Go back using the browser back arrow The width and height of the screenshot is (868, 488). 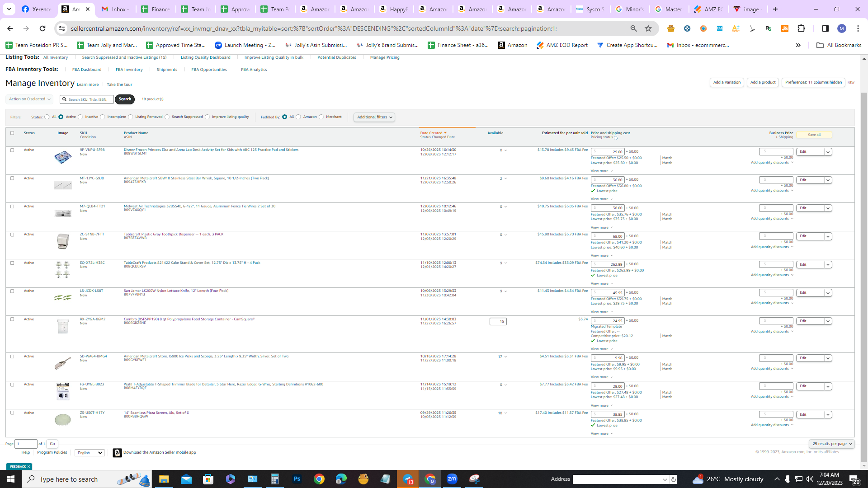pos(10,28)
